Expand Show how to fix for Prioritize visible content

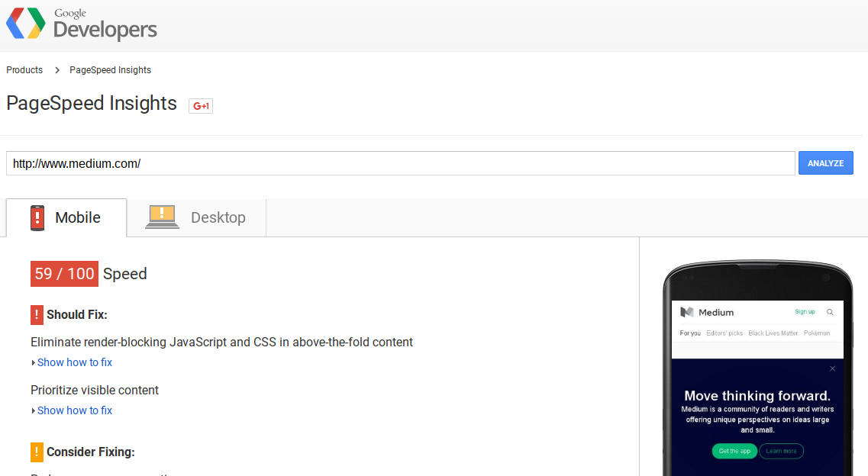pyautogui.click(x=74, y=410)
